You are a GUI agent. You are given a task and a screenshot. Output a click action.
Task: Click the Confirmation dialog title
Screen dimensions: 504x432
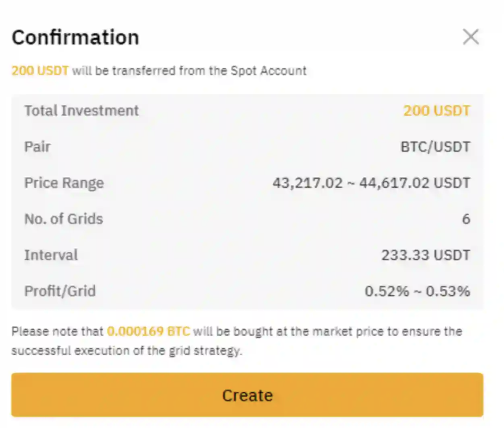[75, 37]
